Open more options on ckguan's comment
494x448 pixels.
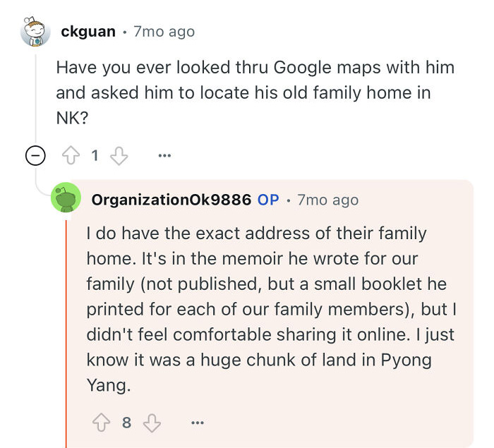click(x=164, y=156)
